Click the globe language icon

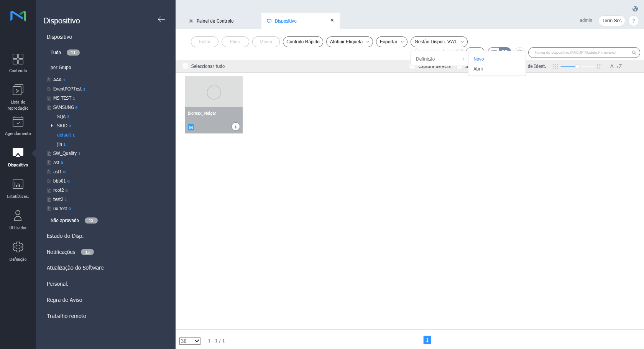(635, 9)
